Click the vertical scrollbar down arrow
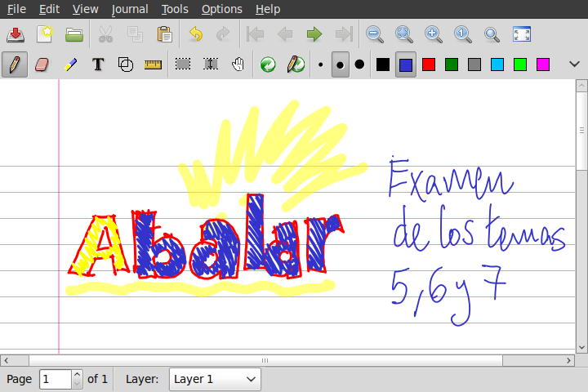Screen dimensions: 588x392 [x=581, y=348]
